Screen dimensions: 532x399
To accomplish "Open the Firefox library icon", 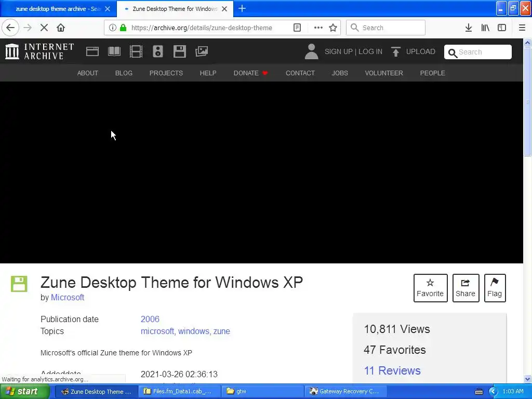I will point(485,28).
